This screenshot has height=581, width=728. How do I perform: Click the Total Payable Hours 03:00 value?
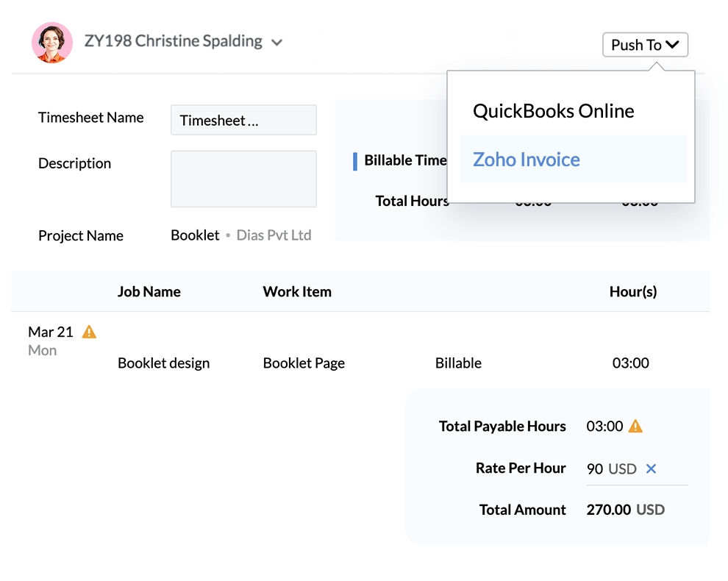coord(604,427)
